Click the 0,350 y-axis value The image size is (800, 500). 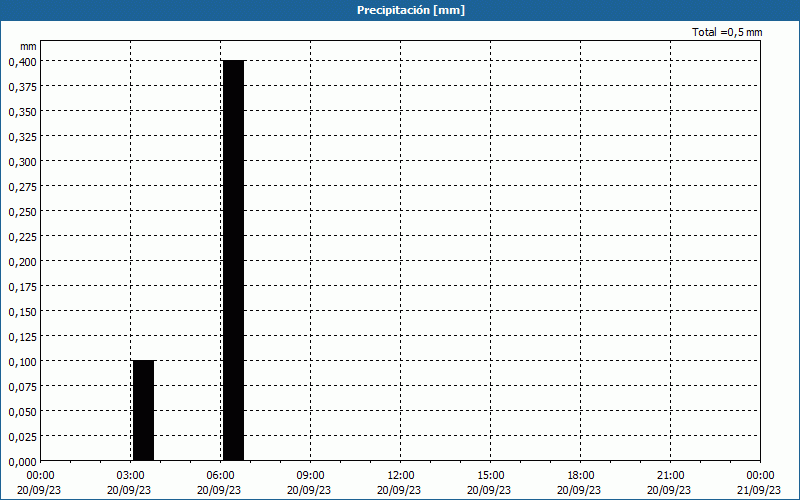(x=23, y=112)
